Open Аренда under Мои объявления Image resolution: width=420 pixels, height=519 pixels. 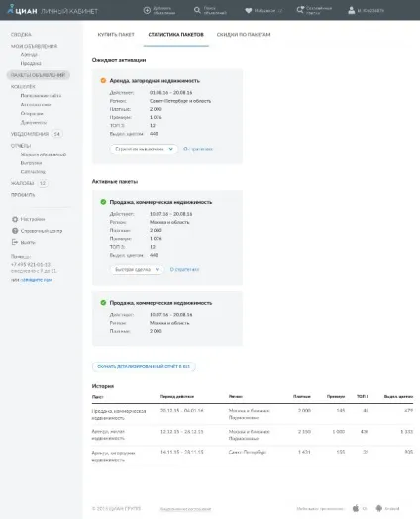click(29, 54)
